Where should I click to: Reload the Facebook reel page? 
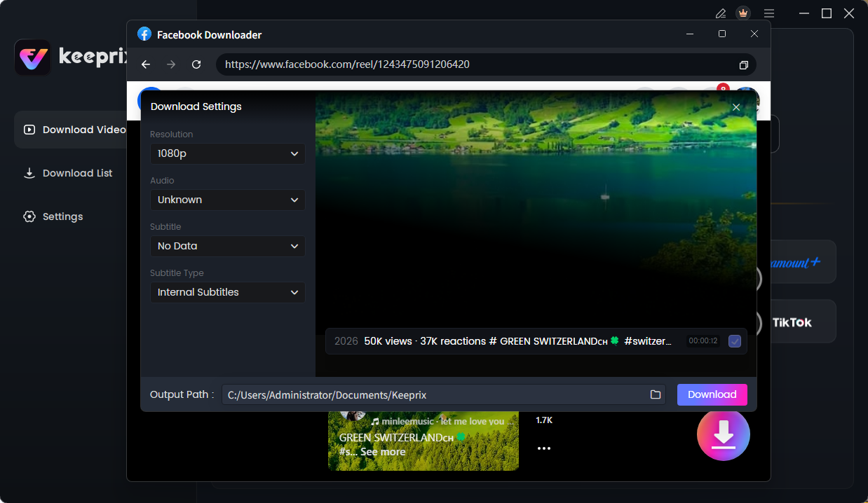(x=196, y=64)
